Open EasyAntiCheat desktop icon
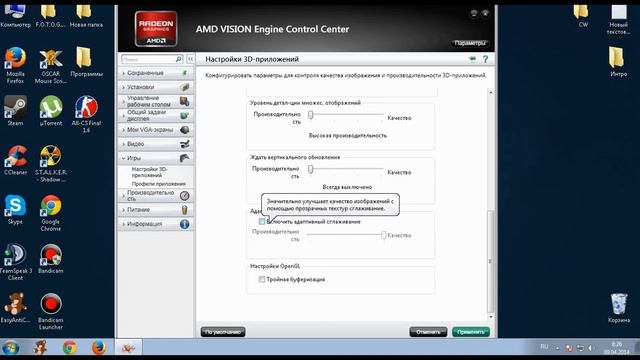This screenshot has height=360, width=640. coord(15,308)
